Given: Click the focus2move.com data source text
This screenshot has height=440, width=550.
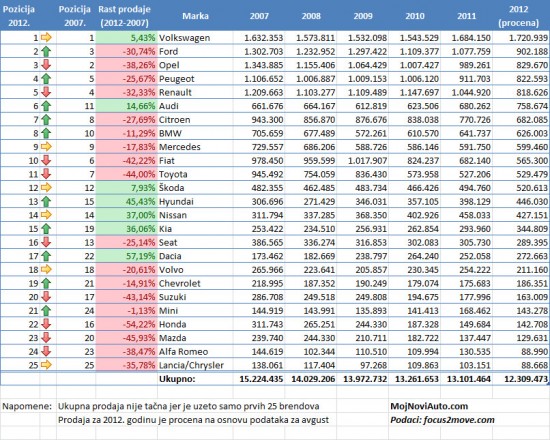Looking at the screenshot, I should 459,420.
